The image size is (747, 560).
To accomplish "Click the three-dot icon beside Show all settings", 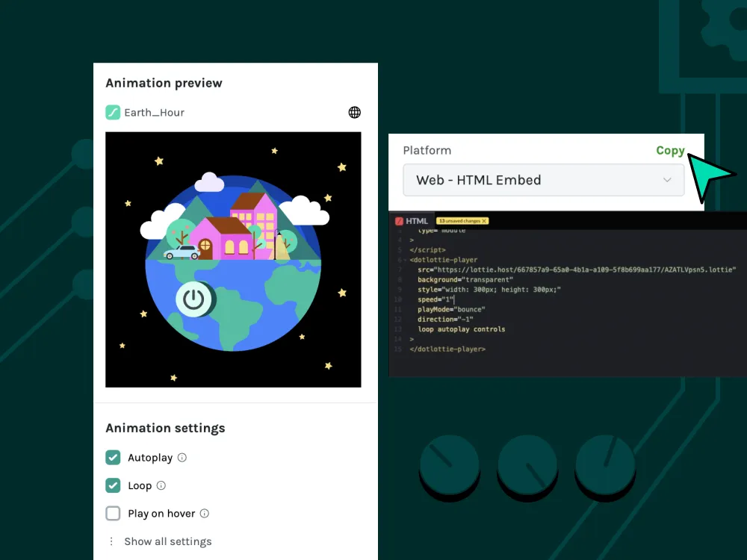I will pyautogui.click(x=111, y=541).
